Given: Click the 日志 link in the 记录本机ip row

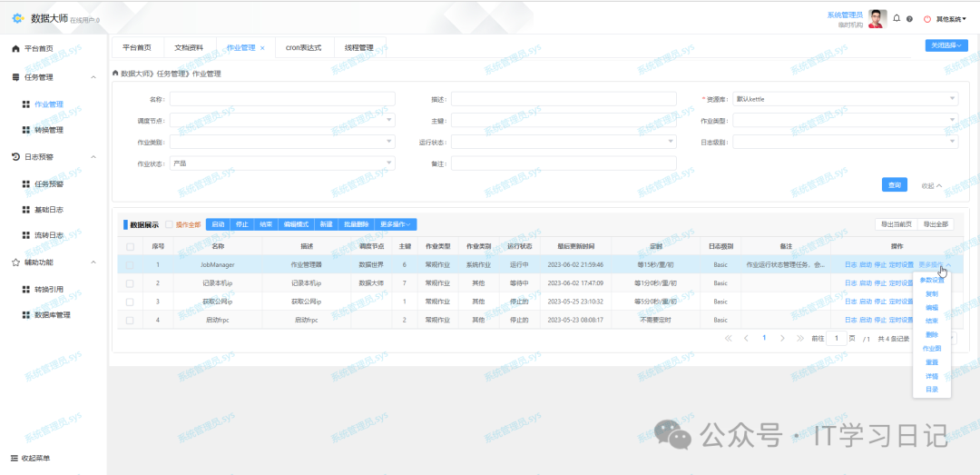Looking at the screenshot, I should point(850,283).
